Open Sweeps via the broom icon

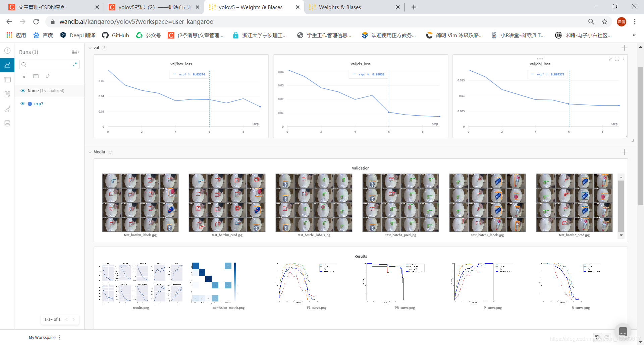[7, 109]
